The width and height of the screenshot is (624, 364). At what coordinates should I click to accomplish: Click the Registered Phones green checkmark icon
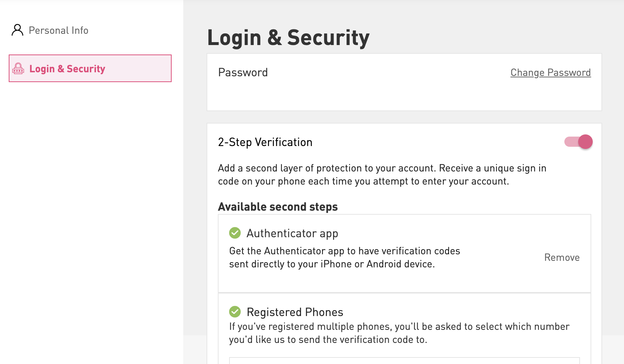click(x=235, y=311)
